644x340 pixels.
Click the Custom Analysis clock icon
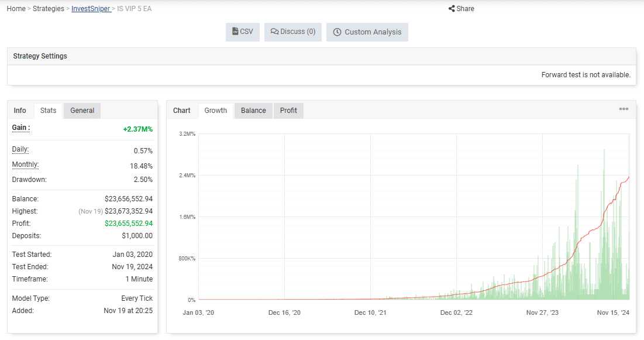(337, 32)
